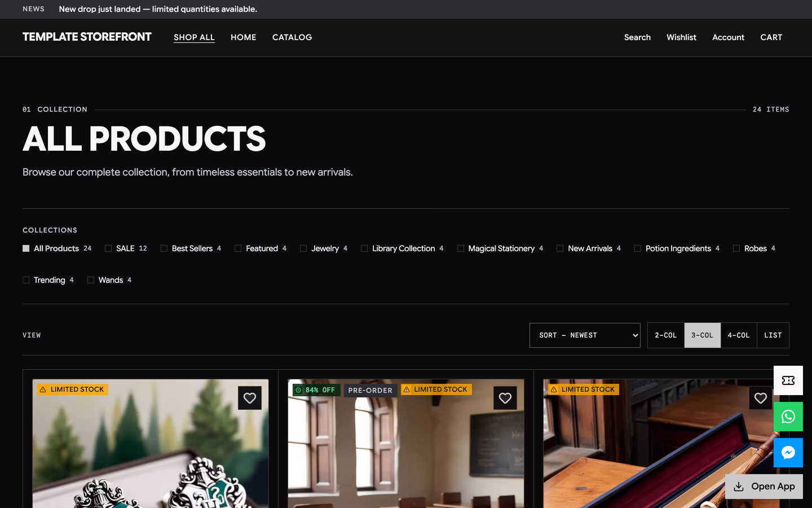812x508 pixels.
Task: Switch to 2-COL grid view
Action: pos(666,335)
